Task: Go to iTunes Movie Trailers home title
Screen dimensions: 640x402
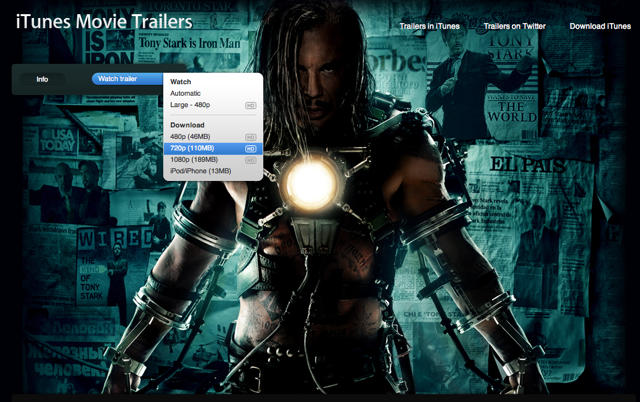Action: (x=104, y=22)
